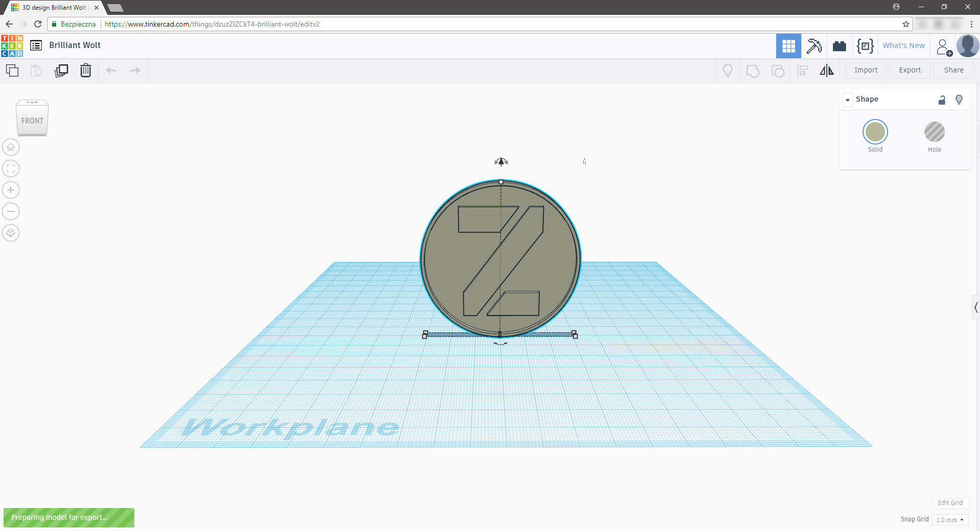Image resolution: width=980 pixels, height=531 pixels.
Task: Expand the right shapes sidebar
Action: point(975,307)
